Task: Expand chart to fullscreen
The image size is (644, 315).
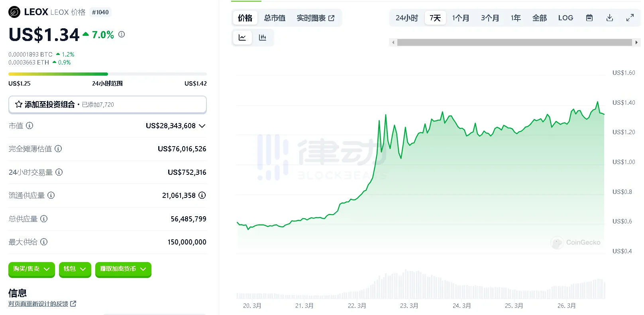Action: [630, 18]
